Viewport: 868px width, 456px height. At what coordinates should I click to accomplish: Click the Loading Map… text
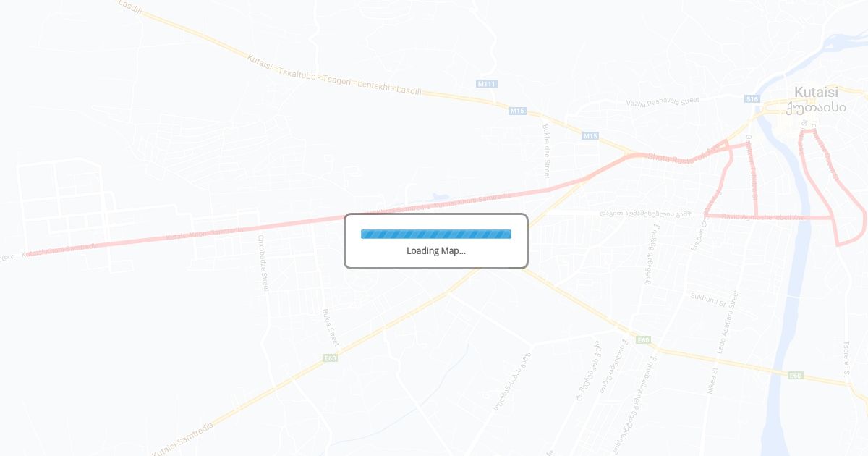436,251
